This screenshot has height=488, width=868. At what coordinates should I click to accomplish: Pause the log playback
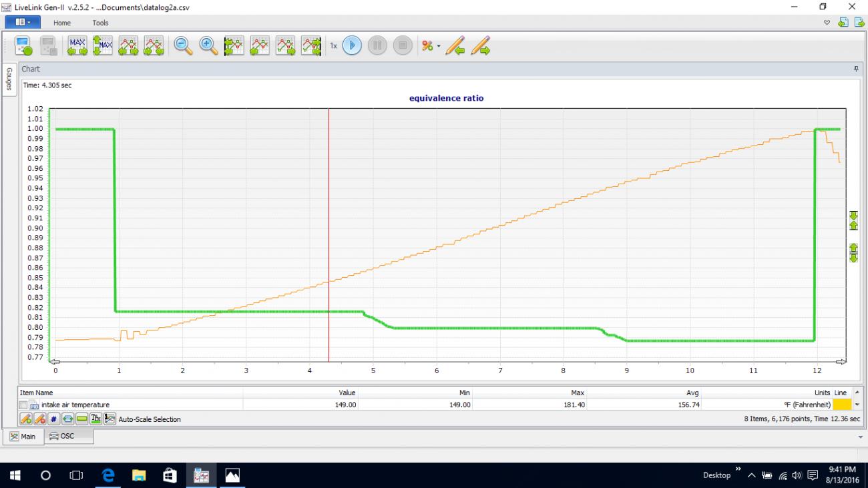pyautogui.click(x=377, y=46)
